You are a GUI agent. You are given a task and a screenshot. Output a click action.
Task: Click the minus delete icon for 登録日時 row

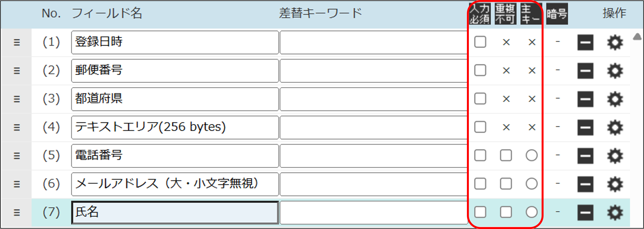(585, 42)
